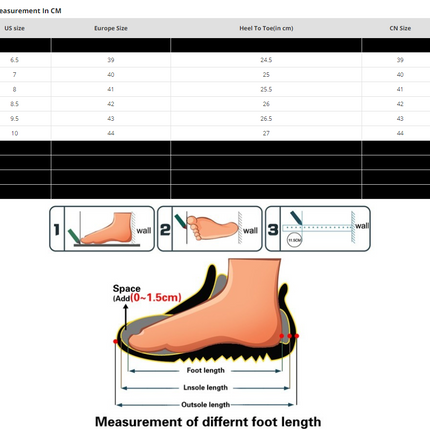
Task: Click CN Size value 40
Action: (400, 75)
